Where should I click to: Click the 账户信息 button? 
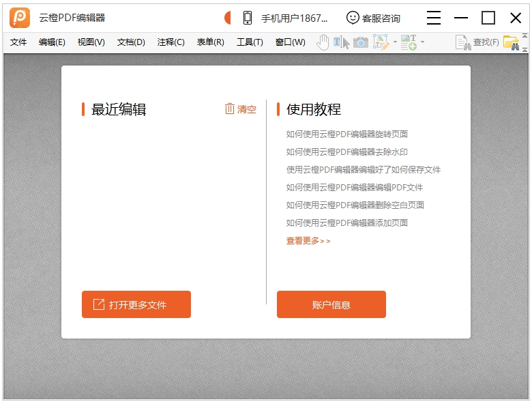click(331, 304)
